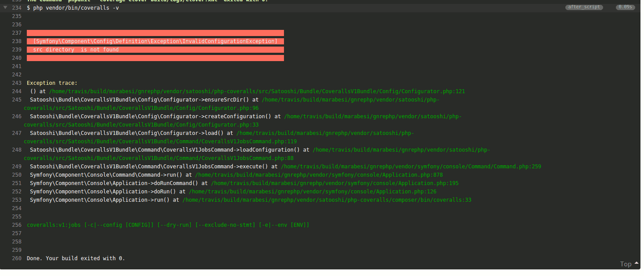644x276 pixels.
Task: Select line number 250
Action: click(17, 175)
